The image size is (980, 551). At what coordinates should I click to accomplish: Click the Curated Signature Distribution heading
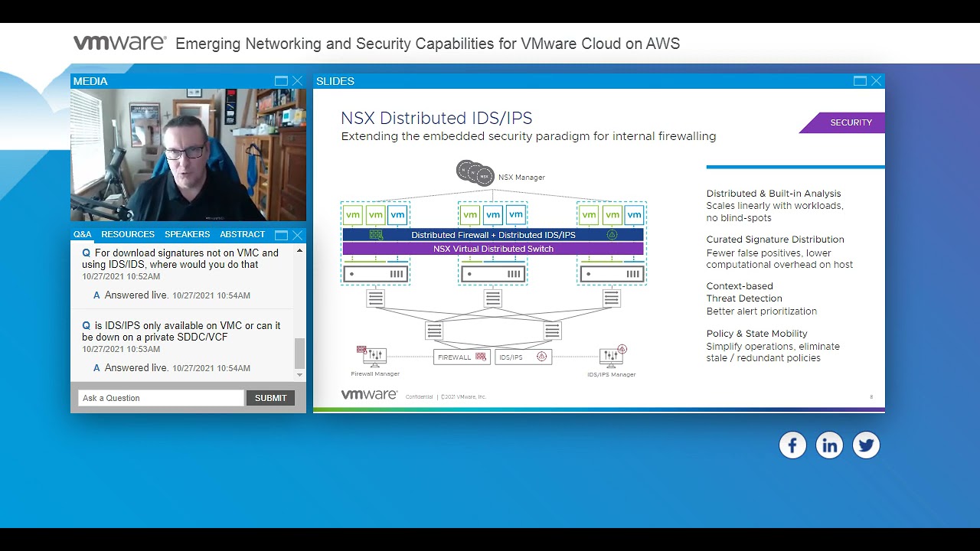click(775, 240)
